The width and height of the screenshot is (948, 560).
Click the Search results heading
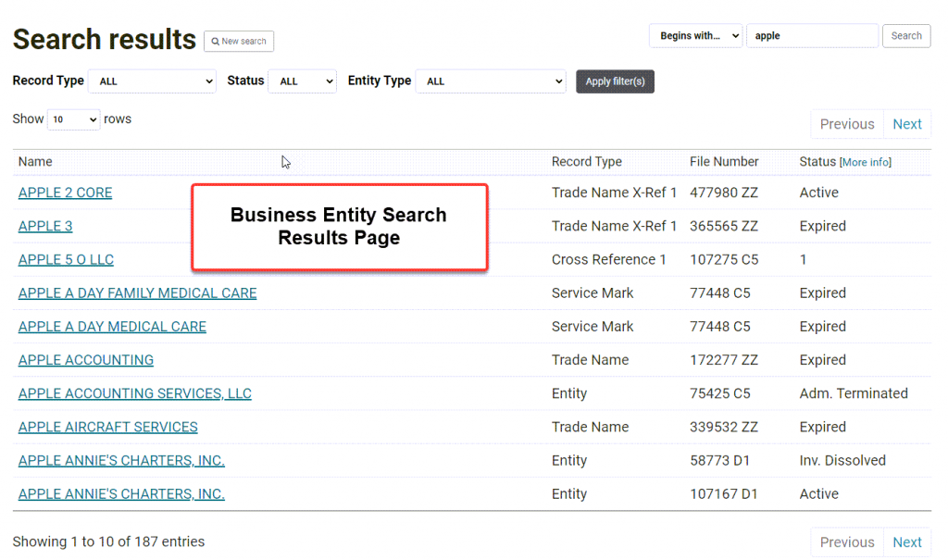pos(105,39)
